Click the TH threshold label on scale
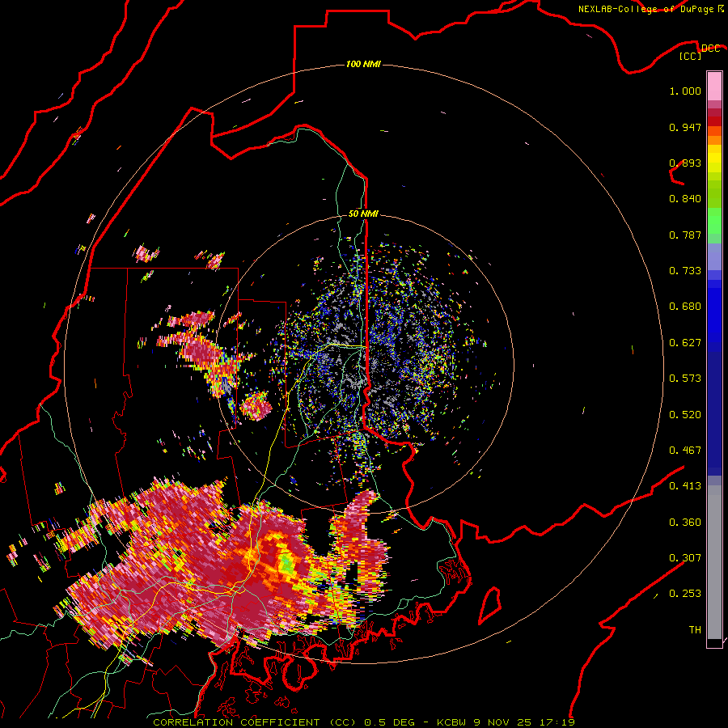728x728 pixels. [695, 630]
